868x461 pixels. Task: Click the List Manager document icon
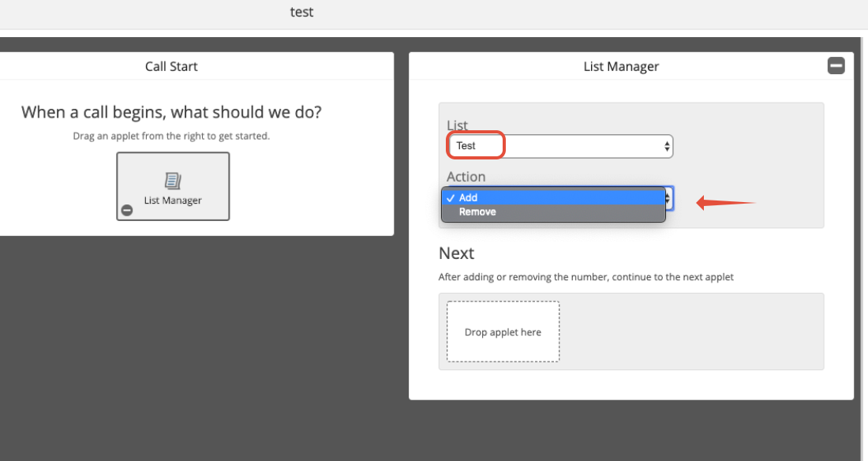173,181
